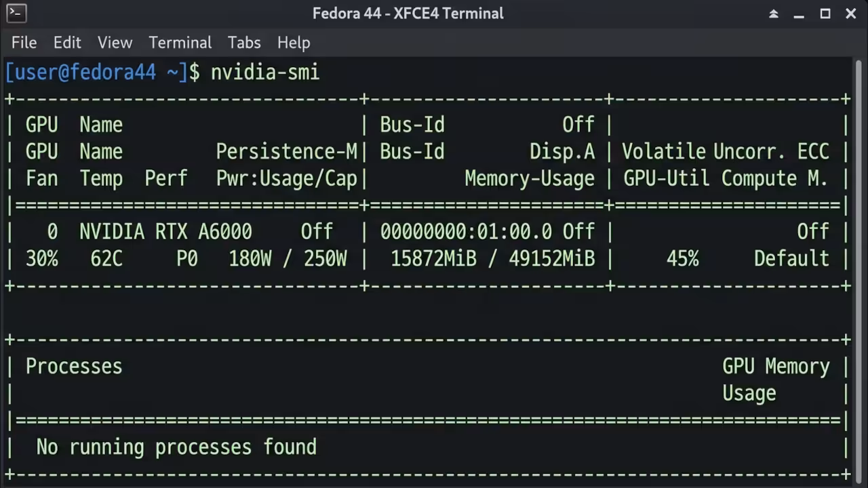
Task: Open the View menu
Action: pyautogui.click(x=115, y=43)
